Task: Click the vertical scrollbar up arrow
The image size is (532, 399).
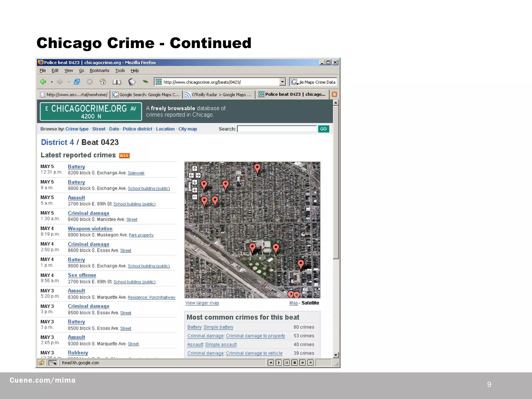Action: coord(336,103)
